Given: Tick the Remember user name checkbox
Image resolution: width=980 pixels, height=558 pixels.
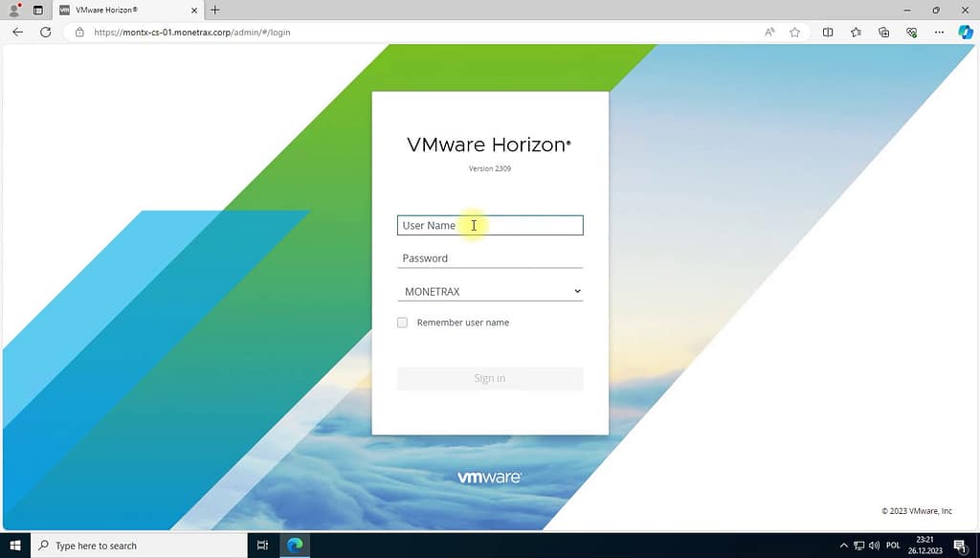Looking at the screenshot, I should coord(402,323).
